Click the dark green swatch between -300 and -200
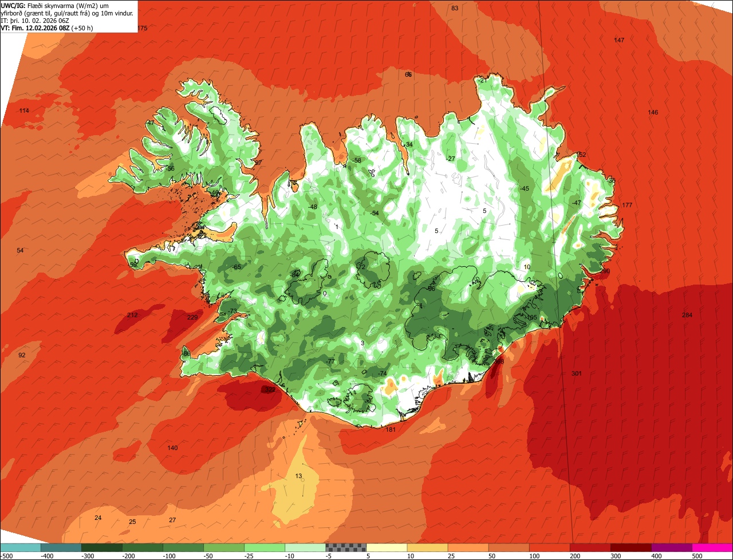The image size is (733, 560). [102, 547]
